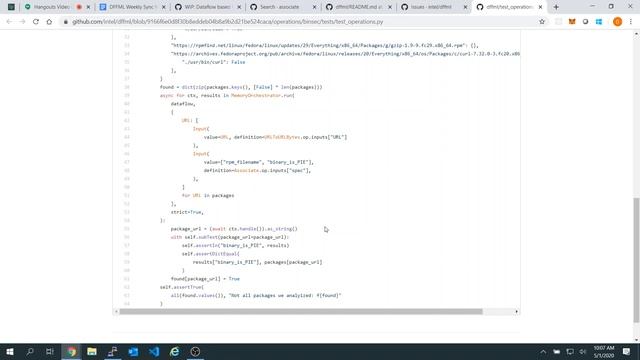Open the browser home page

pos(49,22)
